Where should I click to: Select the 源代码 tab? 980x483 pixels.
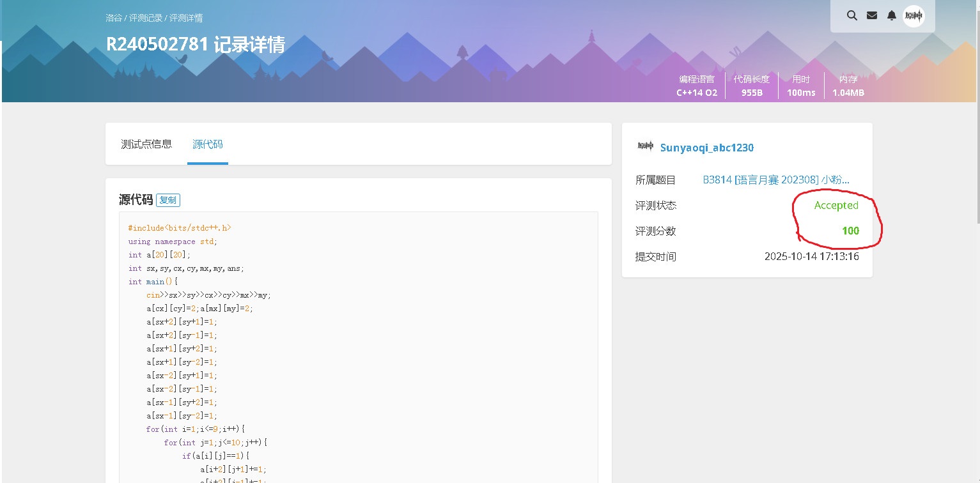(x=208, y=144)
